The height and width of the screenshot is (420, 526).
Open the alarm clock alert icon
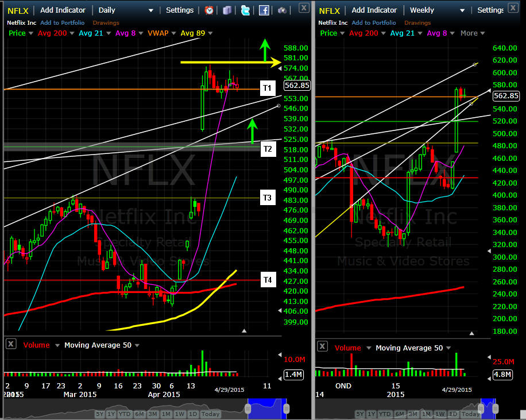(210, 10)
